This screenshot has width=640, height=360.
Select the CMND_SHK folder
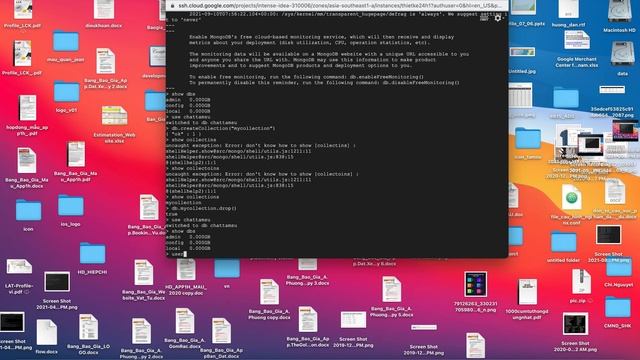tap(618, 307)
